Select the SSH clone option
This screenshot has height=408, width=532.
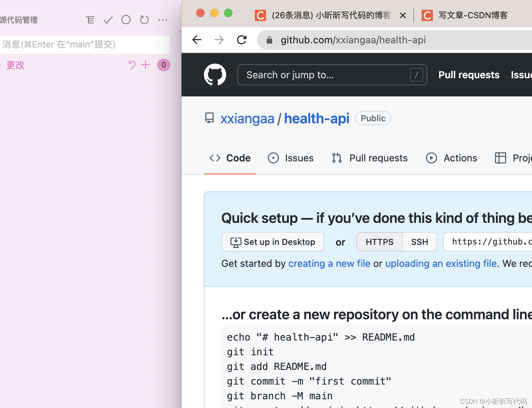point(420,242)
